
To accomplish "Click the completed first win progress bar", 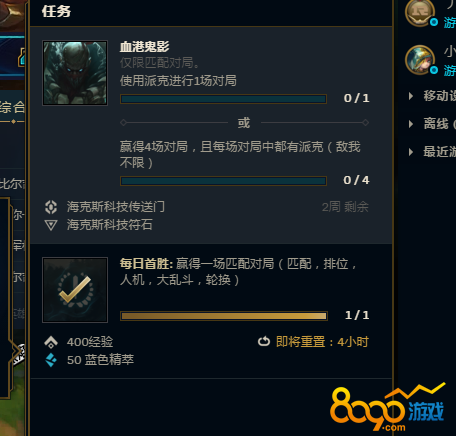I will click(224, 316).
